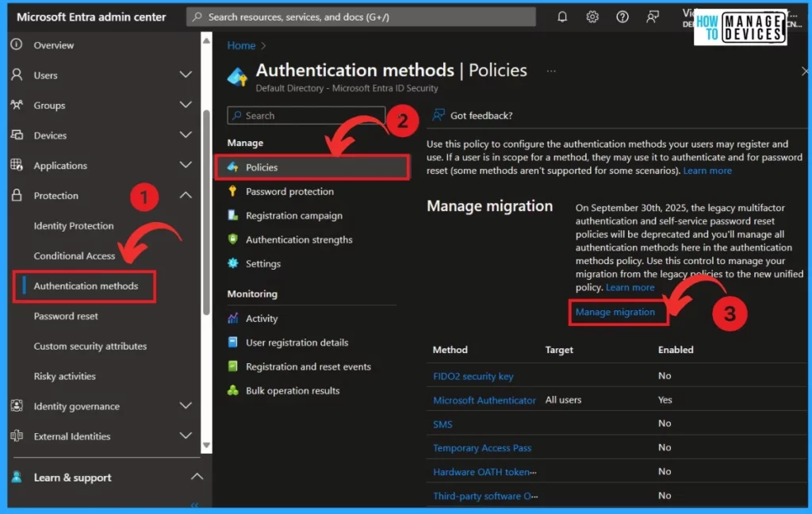Click the sidebar scroll down arrow
Image resolution: width=812 pixels, height=514 pixels.
(206, 446)
